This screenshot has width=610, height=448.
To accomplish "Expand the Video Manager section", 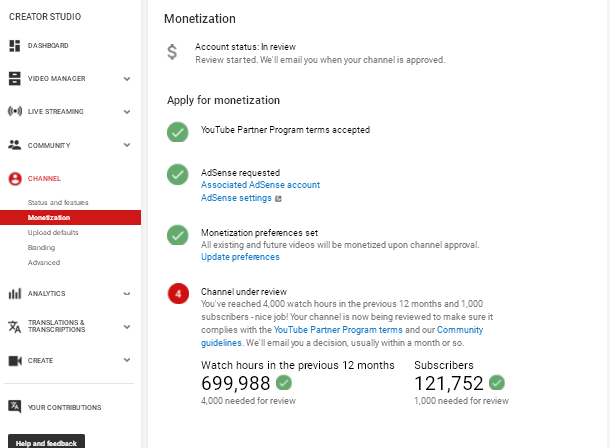I will (127, 79).
